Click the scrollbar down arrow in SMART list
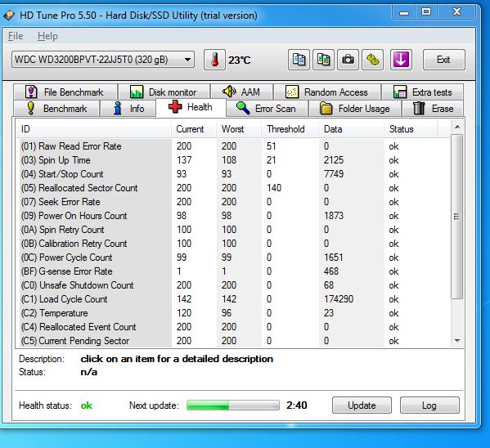Viewport: 490px width, 448px height. [x=457, y=341]
